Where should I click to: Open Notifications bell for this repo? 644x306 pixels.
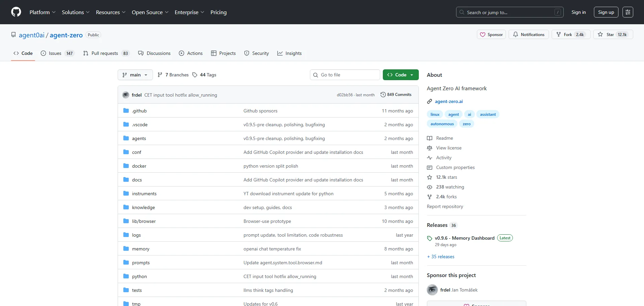529,35
